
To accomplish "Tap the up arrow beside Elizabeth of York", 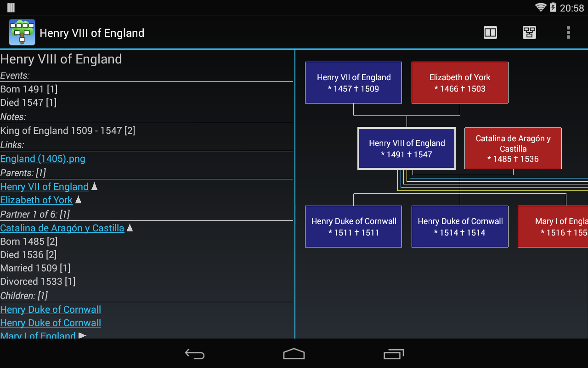I will [78, 200].
